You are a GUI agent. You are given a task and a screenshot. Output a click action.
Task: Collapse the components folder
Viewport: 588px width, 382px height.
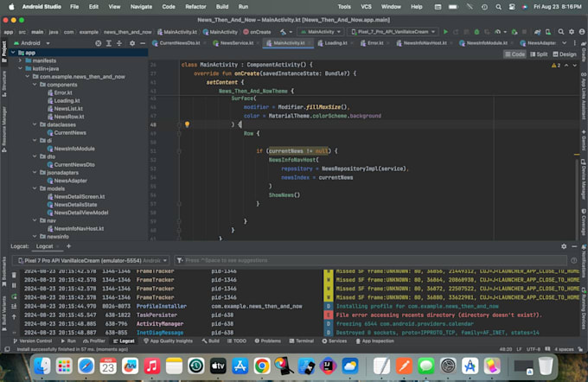click(x=35, y=85)
